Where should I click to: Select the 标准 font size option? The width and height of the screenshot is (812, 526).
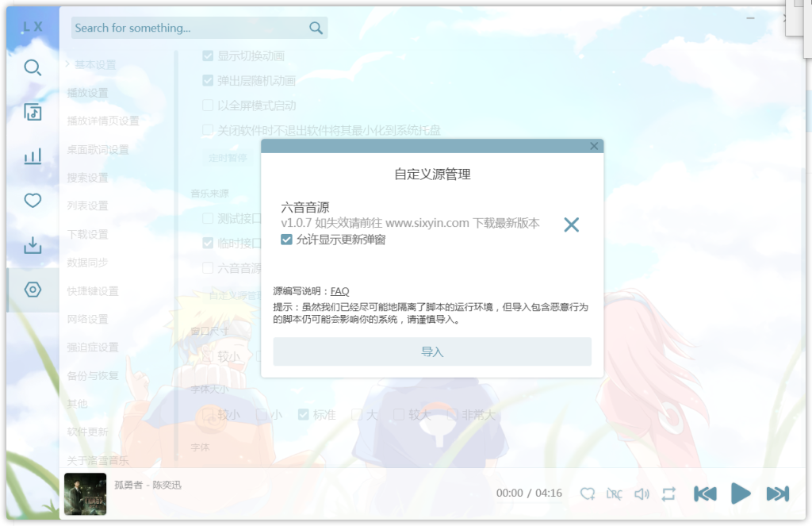[x=303, y=413]
